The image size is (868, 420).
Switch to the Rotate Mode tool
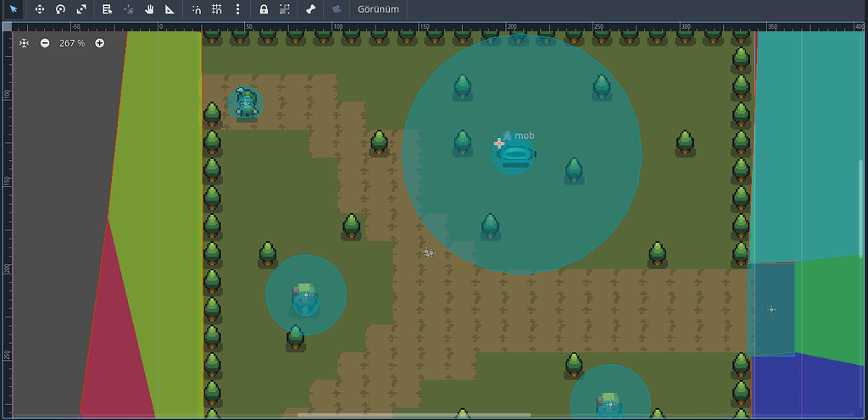point(60,9)
